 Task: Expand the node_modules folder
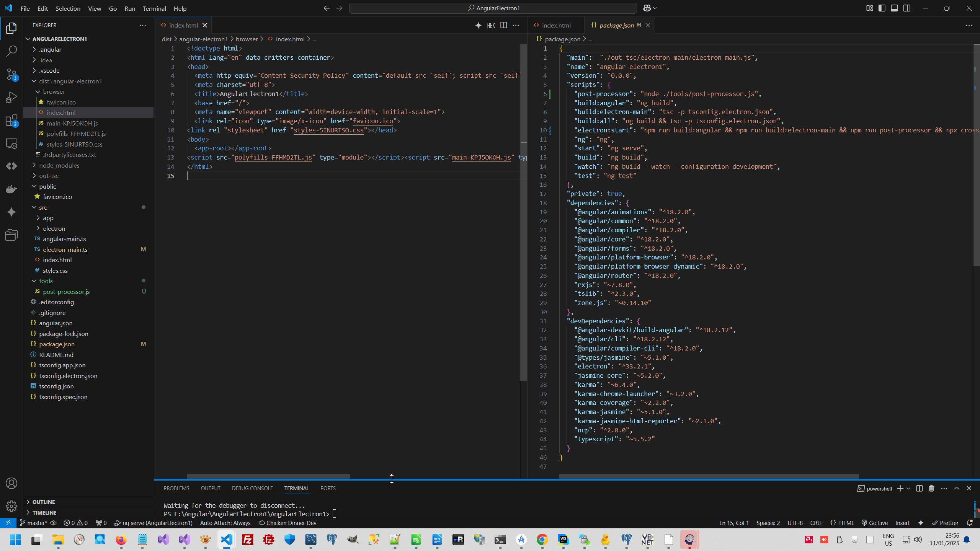(x=59, y=165)
